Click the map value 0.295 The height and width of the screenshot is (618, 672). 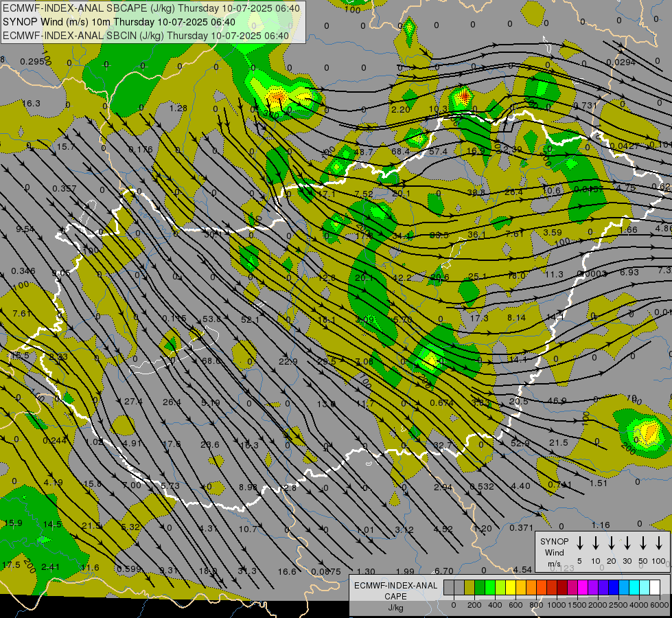click(x=32, y=62)
